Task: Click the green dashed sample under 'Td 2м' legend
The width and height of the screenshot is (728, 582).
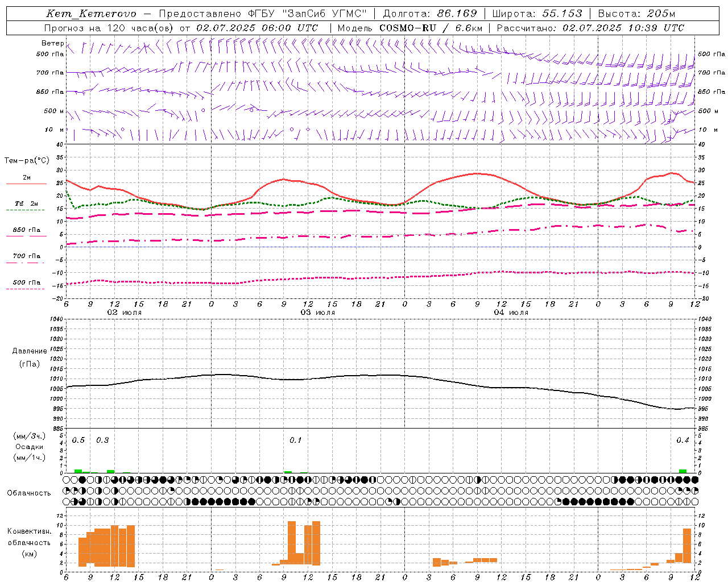Action: pyautogui.click(x=25, y=210)
